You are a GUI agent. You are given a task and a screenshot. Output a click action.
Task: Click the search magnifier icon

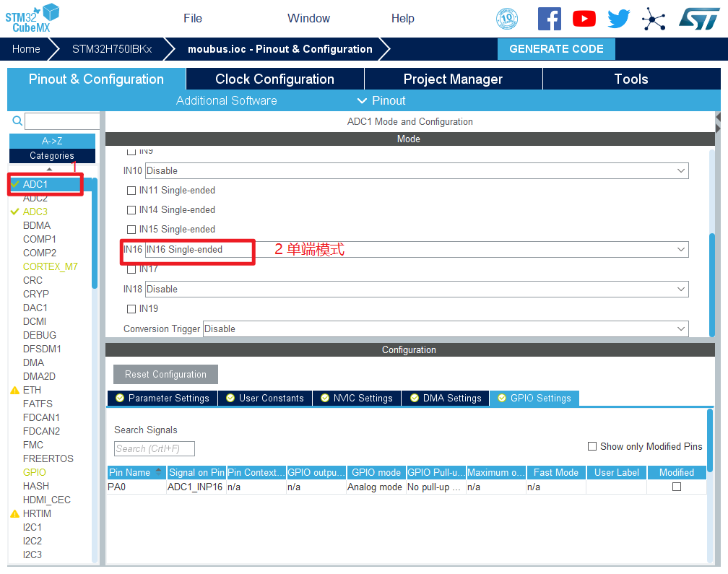click(17, 121)
